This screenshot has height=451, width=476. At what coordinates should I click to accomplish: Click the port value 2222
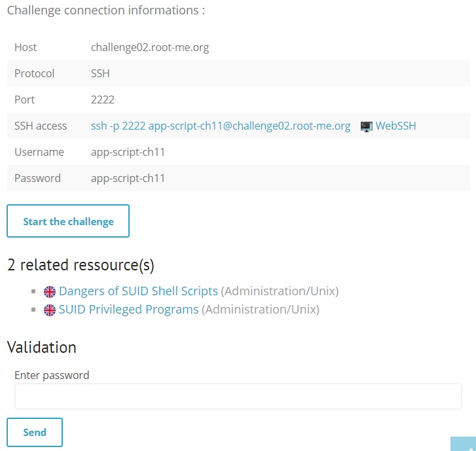pyautogui.click(x=103, y=99)
